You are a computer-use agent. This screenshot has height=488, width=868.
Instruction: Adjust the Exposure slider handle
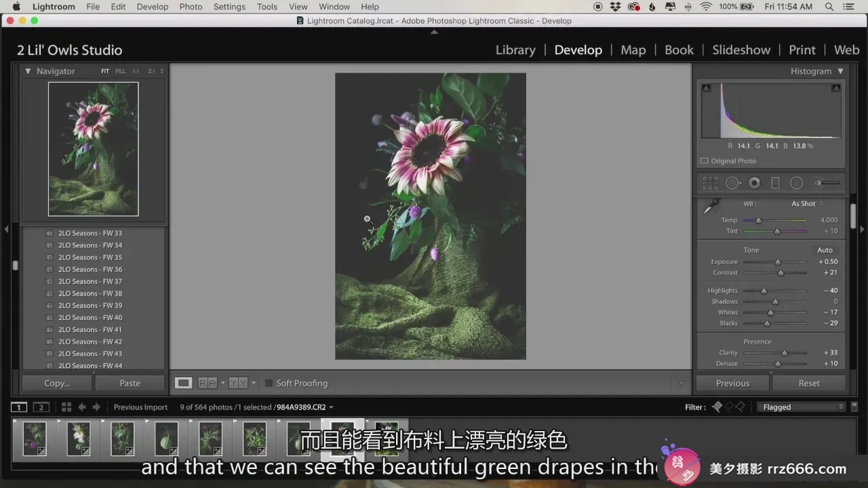pyautogui.click(x=778, y=262)
